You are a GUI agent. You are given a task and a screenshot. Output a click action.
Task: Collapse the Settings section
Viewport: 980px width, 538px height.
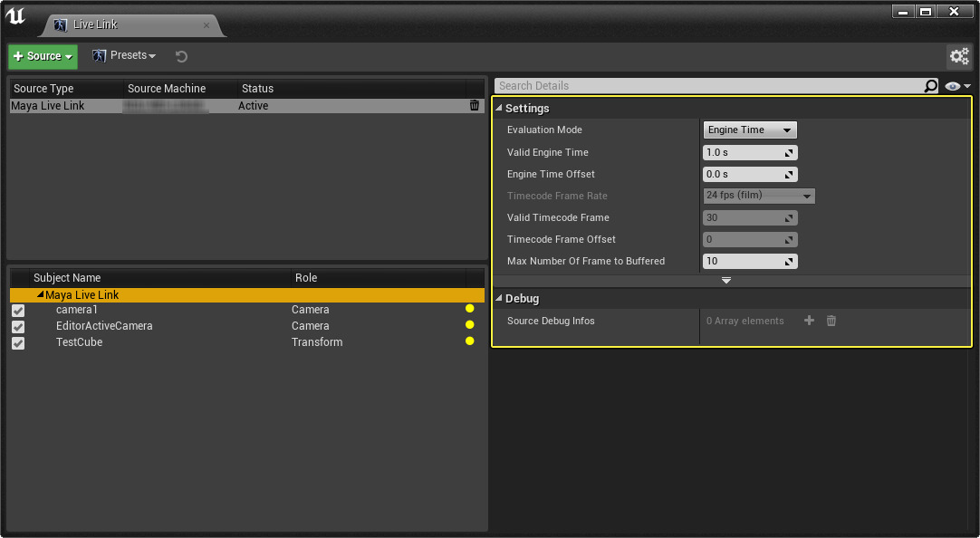tap(499, 108)
